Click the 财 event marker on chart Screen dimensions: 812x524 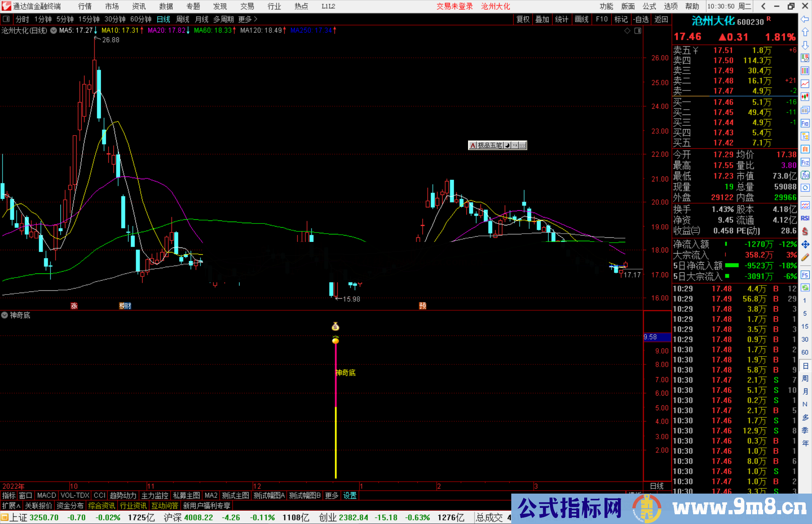pyautogui.click(x=127, y=306)
